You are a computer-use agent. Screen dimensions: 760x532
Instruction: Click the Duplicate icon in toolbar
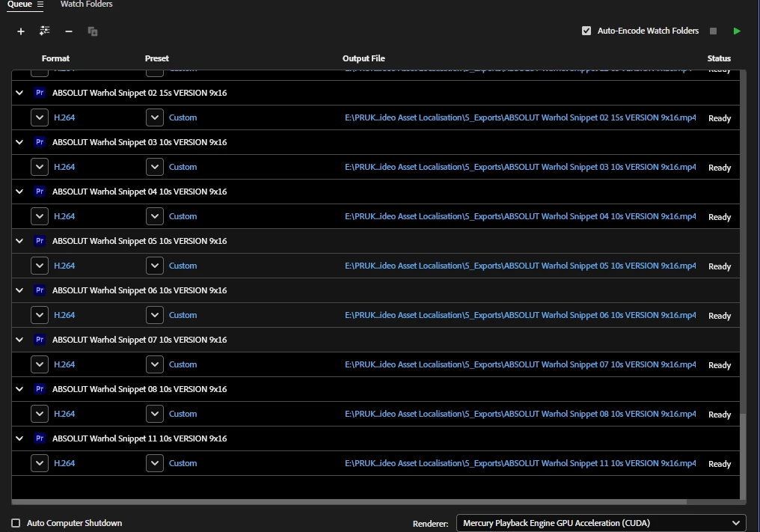[x=93, y=31]
